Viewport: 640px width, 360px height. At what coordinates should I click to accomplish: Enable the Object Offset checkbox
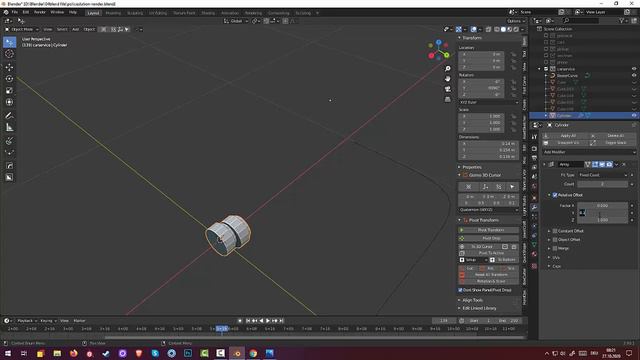tap(555, 240)
